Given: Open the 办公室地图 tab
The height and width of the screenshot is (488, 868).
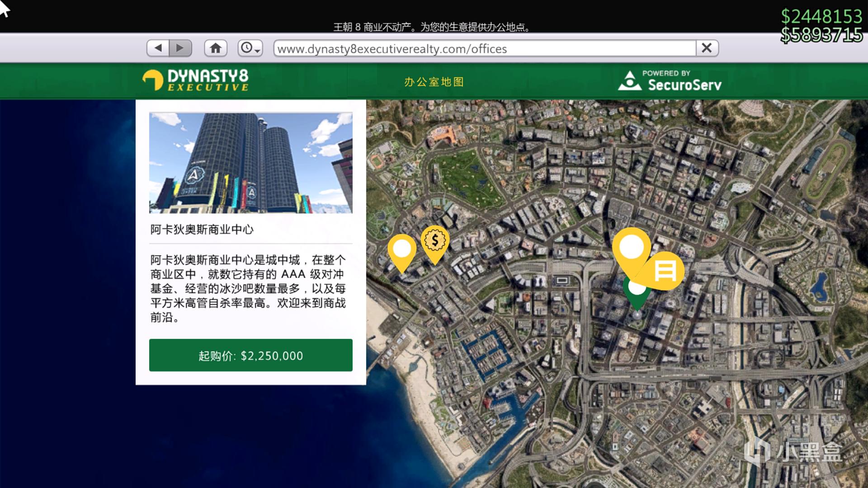Looking at the screenshot, I should click(x=434, y=82).
